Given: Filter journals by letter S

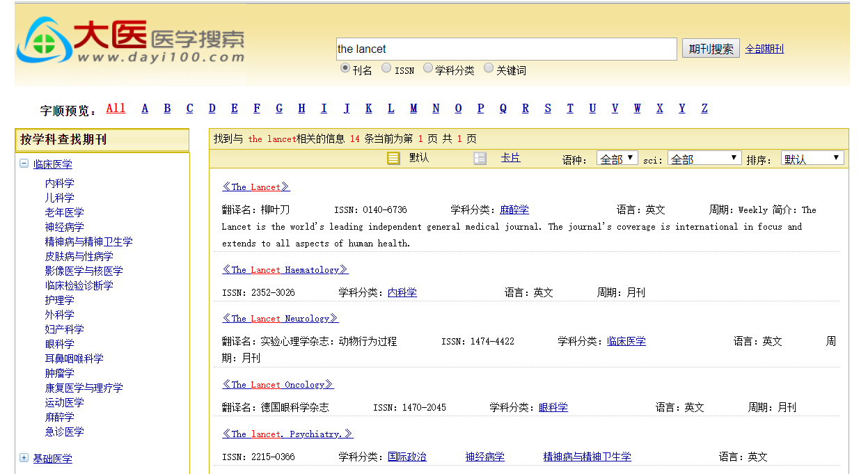Looking at the screenshot, I should tap(548, 108).
